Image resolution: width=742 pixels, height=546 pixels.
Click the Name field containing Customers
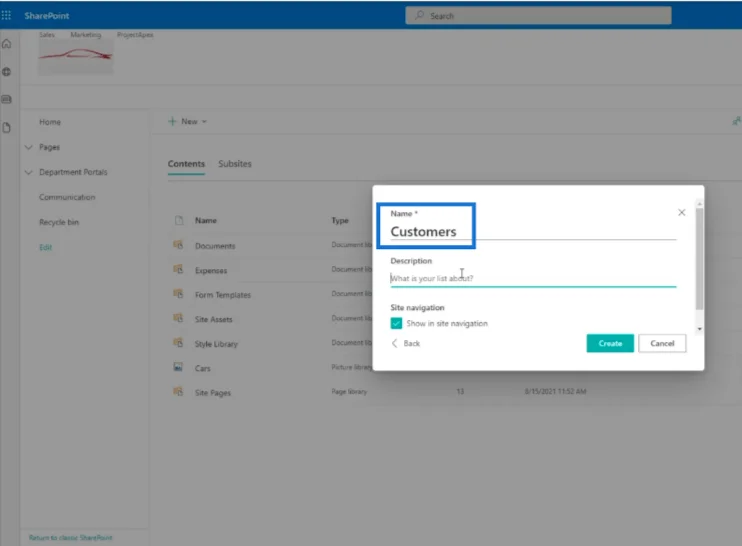(x=533, y=231)
